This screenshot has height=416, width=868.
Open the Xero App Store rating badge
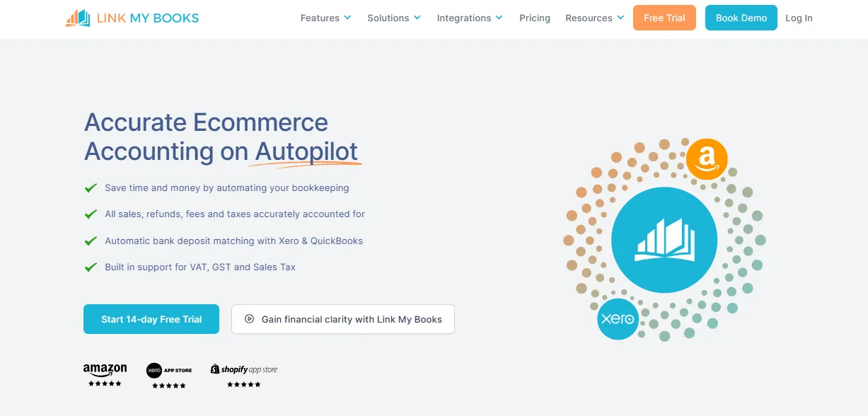(169, 376)
